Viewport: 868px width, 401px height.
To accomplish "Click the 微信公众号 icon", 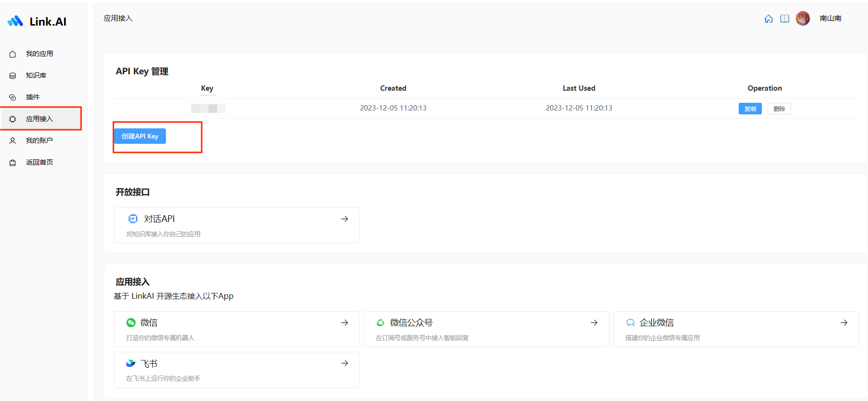I will pyautogui.click(x=380, y=322).
